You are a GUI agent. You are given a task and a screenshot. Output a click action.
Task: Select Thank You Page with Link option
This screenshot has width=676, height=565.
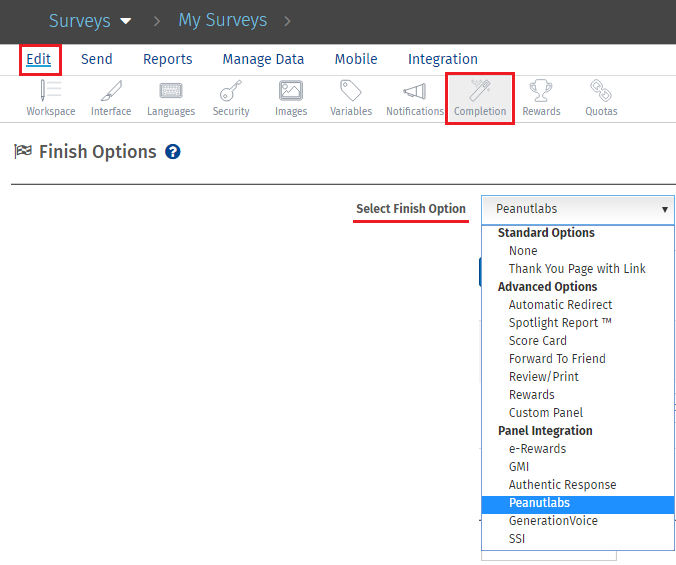click(577, 269)
